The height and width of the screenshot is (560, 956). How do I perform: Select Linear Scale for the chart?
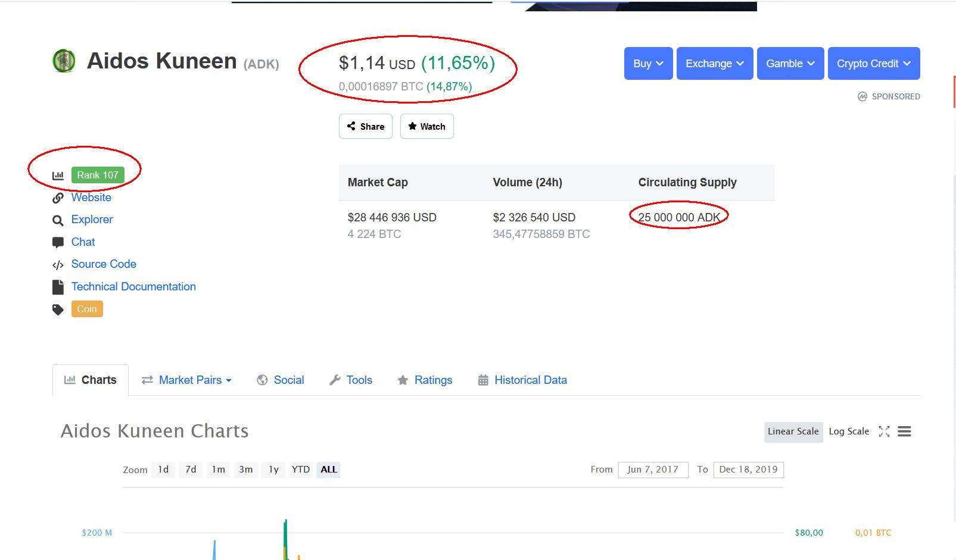pyautogui.click(x=793, y=431)
